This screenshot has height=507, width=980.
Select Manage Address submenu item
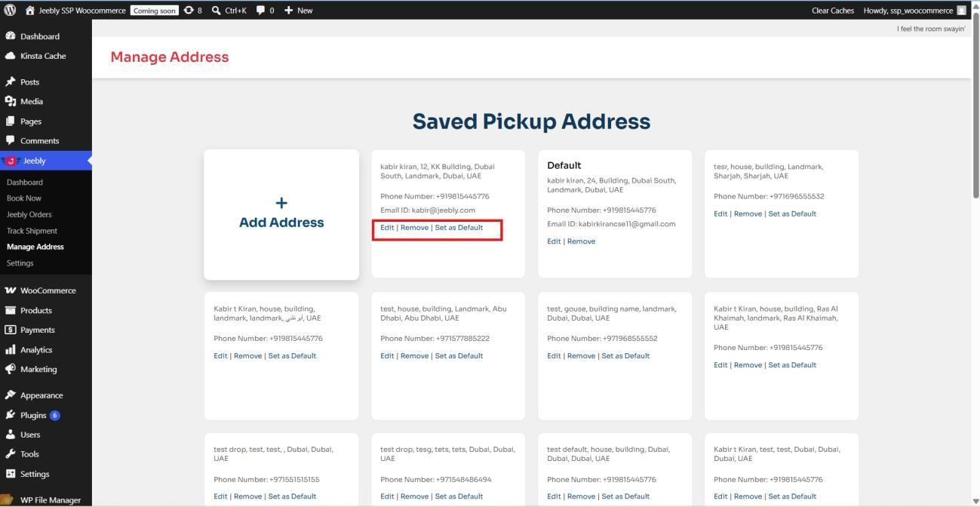[x=35, y=247]
